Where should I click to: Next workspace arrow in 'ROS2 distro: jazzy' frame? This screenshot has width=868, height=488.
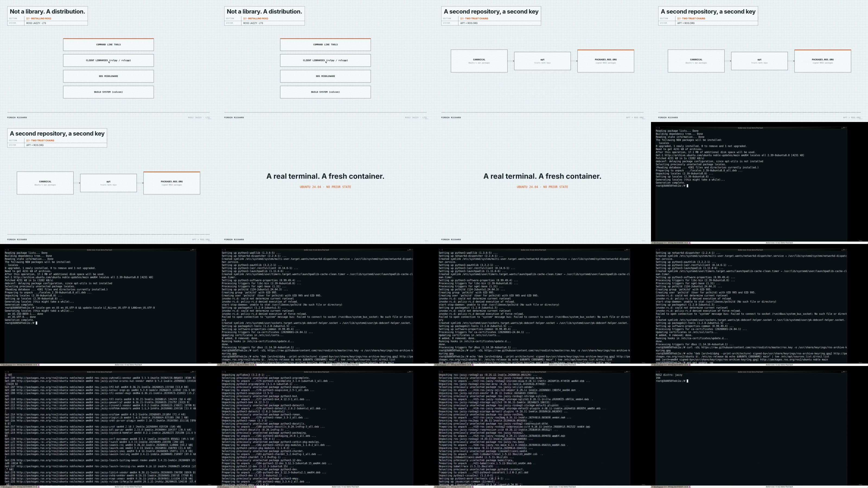(x=666, y=487)
